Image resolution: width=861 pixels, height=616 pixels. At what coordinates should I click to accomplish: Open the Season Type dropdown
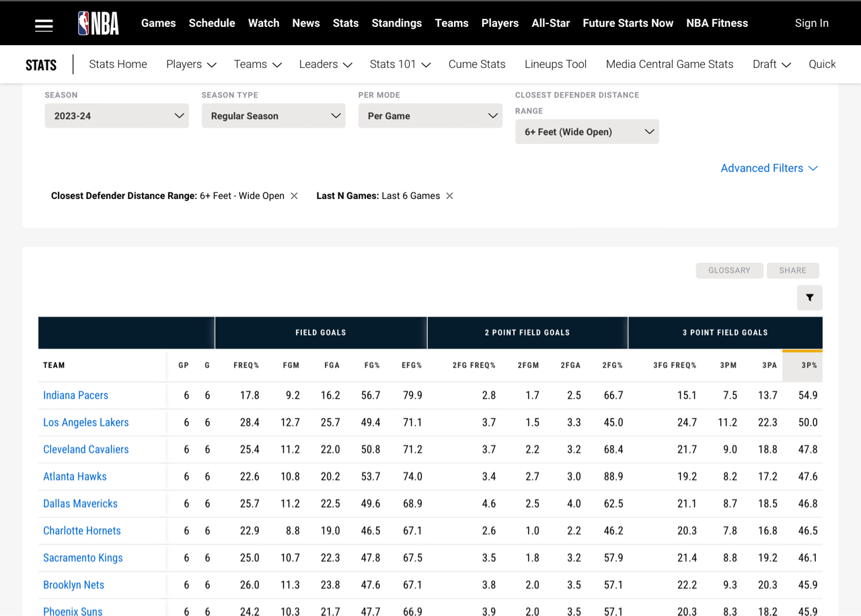(273, 116)
